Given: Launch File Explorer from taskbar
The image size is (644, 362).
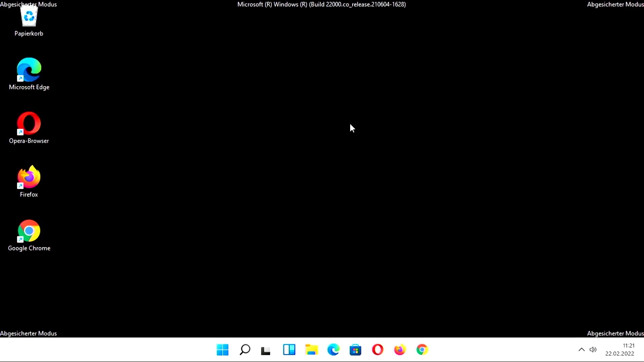Looking at the screenshot, I should point(311,350).
